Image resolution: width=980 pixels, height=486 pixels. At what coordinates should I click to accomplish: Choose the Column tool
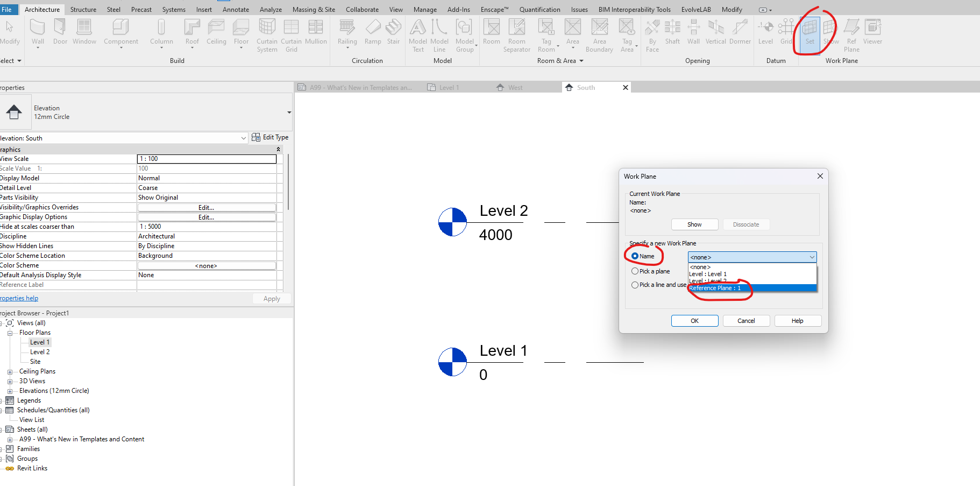[161, 33]
